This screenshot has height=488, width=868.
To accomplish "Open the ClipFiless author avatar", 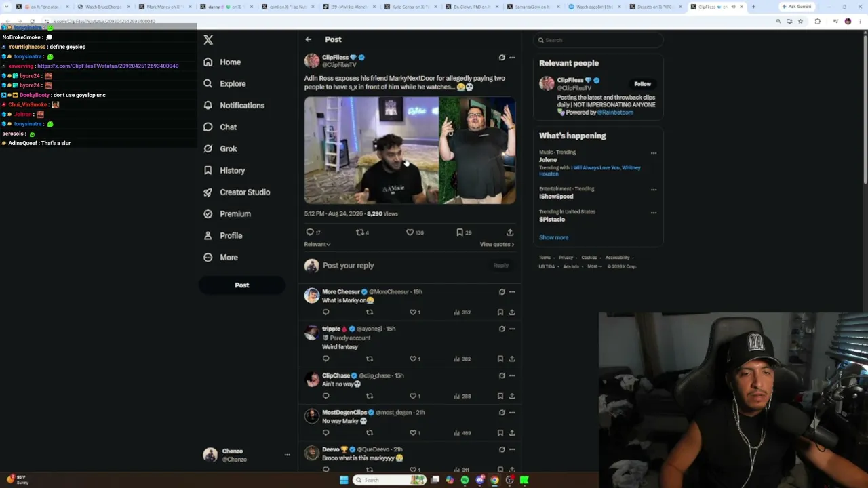I will click(x=312, y=61).
